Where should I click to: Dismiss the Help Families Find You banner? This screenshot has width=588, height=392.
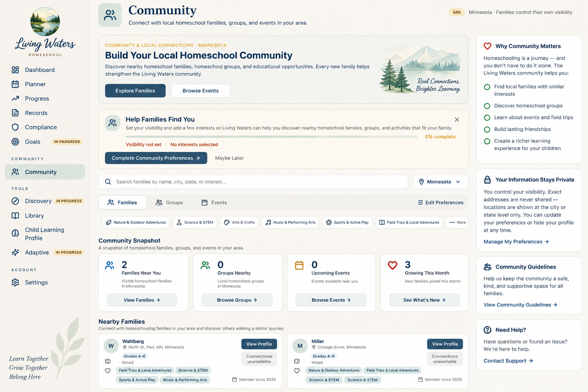click(457, 120)
